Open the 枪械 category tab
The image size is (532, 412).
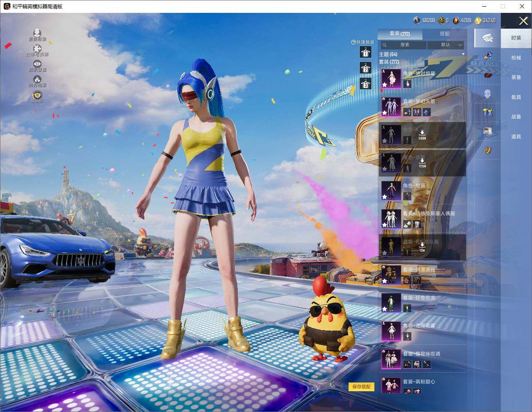click(x=516, y=58)
